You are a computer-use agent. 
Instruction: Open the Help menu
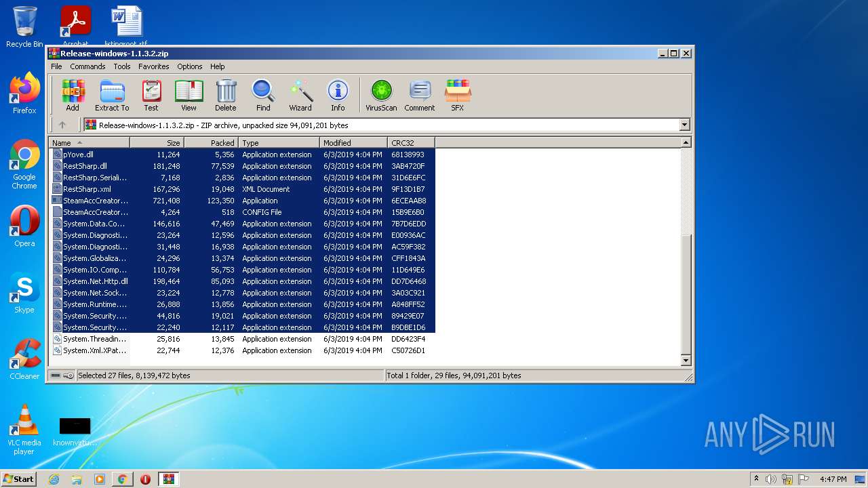[x=217, y=66]
